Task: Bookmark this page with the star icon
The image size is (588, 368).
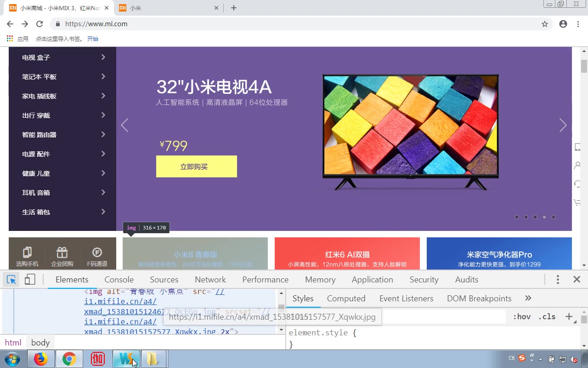Action: 545,24
